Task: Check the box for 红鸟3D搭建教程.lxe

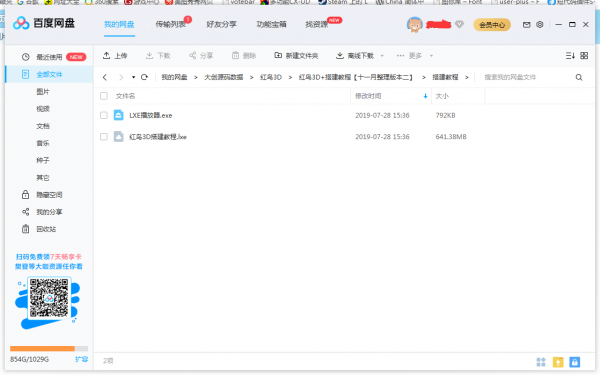Action: tap(104, 137)
